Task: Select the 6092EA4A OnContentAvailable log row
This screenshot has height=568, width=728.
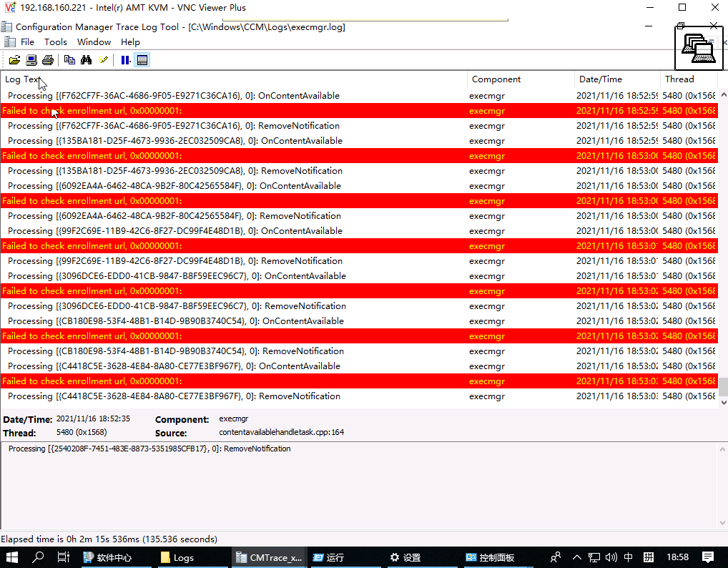Action: click(x=359, y=186)
